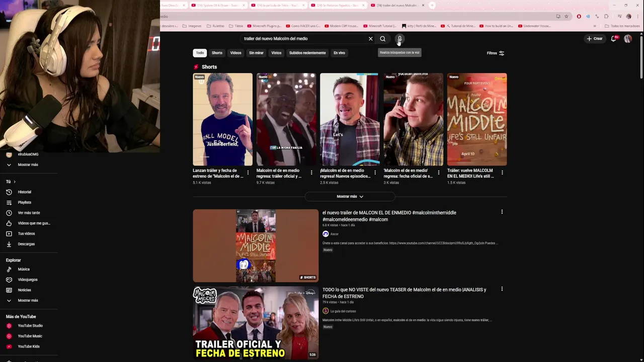The image size is (644, 362).
Task: Open La guía del curioso channel
Action: pyautogui.click(x=343, y=311)
